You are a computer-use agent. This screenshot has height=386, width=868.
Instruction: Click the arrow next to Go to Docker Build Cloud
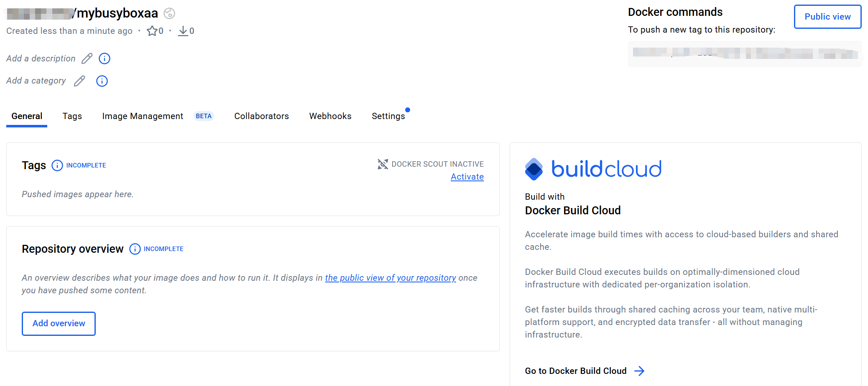[639, 371]
